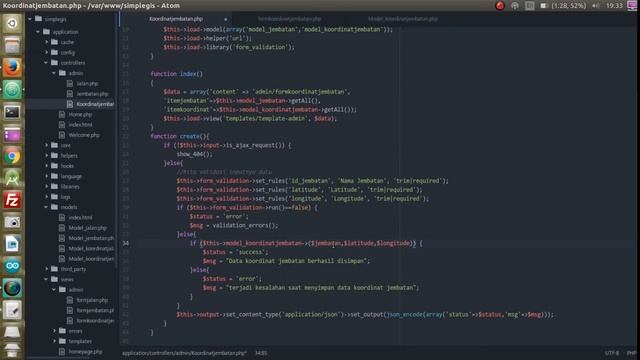Open Jalan.php in the tree view
The image size is (640, 360).
point(87,83)
